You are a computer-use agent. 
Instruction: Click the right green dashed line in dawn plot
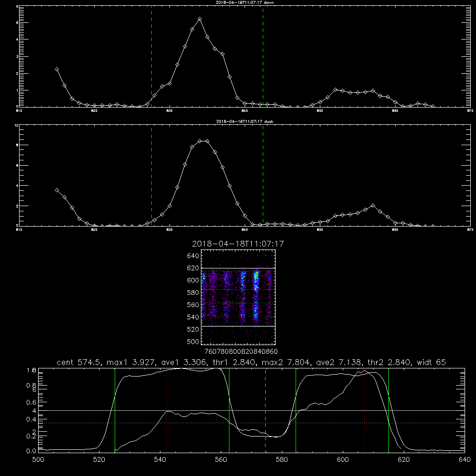click(263, 56)
